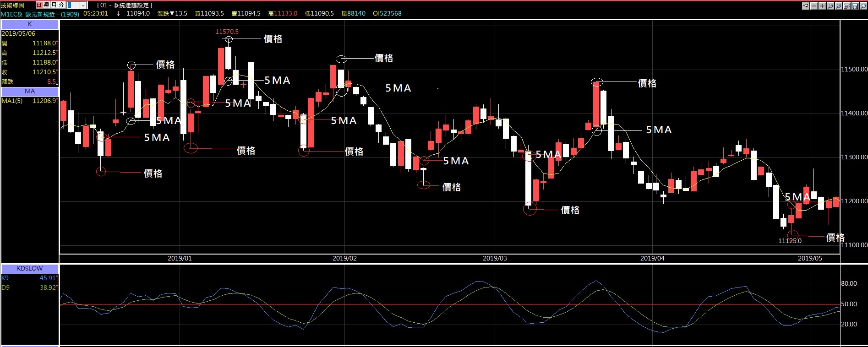Switch to 分 minute period

pos(61,5)
